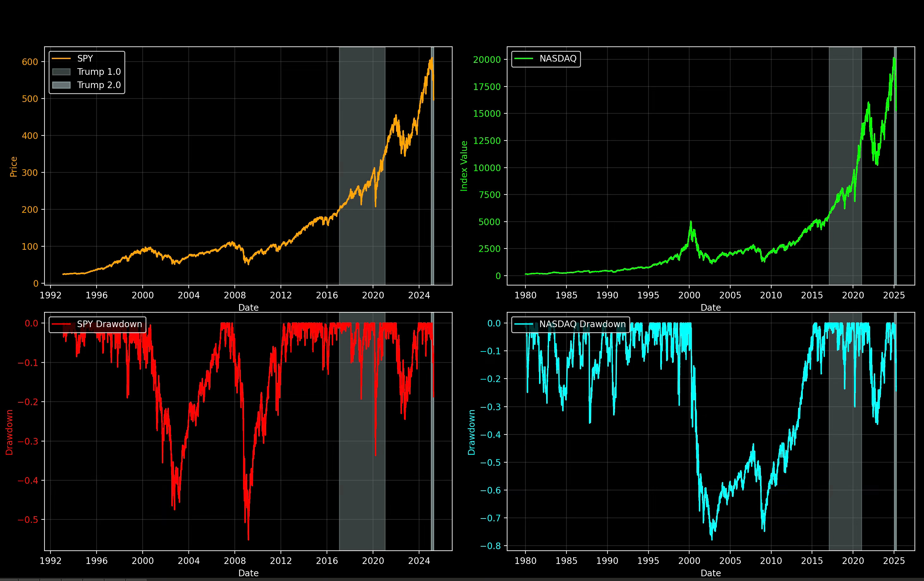The height and width of the screenshot is (581, 924).
Task: Click the 1990 tick under the NASDAQ Drawdown chart
Action: pyautogui.click(x=607, y=561)
